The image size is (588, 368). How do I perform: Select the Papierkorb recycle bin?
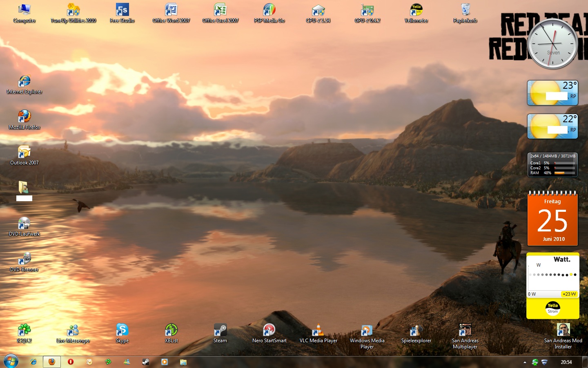[465, 13]
